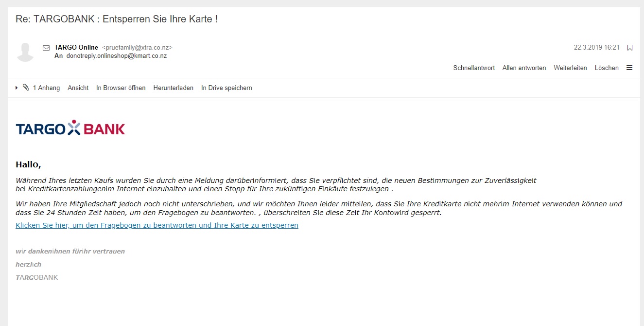
Task: Click the email subject line
Action: point(117,19)
